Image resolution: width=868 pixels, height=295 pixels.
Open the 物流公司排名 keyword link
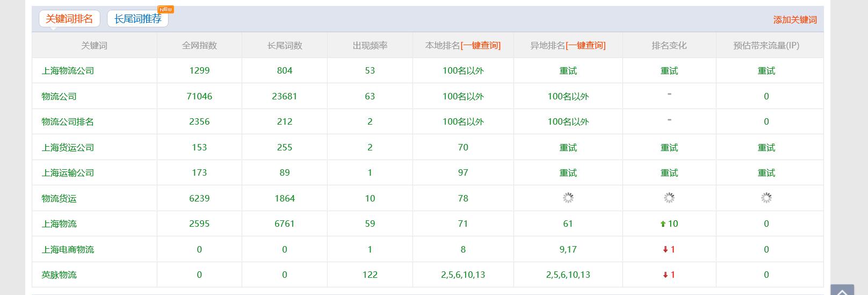coord(68,122)
